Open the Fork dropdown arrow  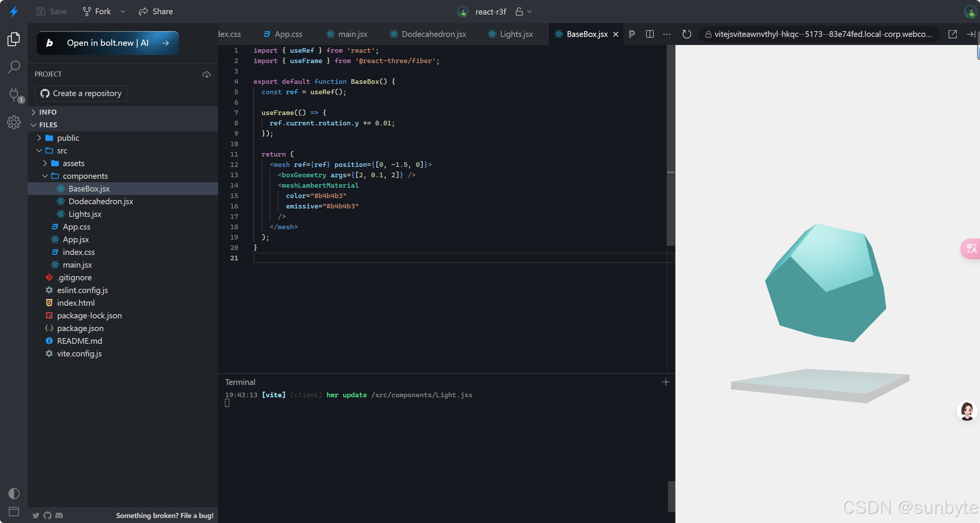tap(123, 12)
